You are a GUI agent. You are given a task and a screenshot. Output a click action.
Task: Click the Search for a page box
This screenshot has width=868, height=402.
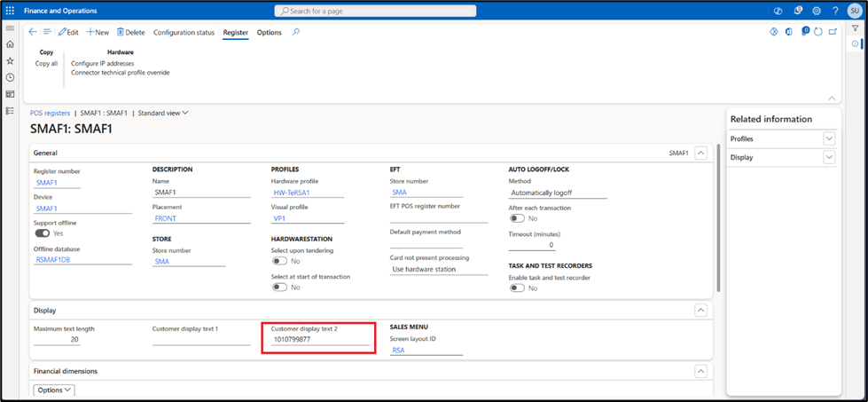375,11
